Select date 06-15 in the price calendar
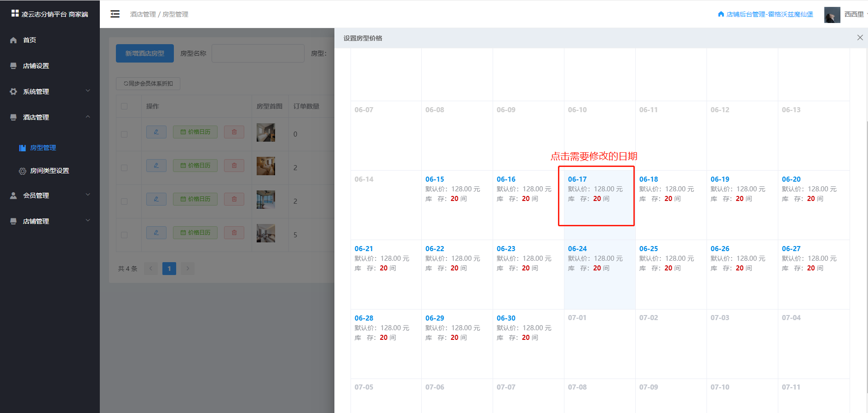The image size is (868, 413). pos(457,205)
